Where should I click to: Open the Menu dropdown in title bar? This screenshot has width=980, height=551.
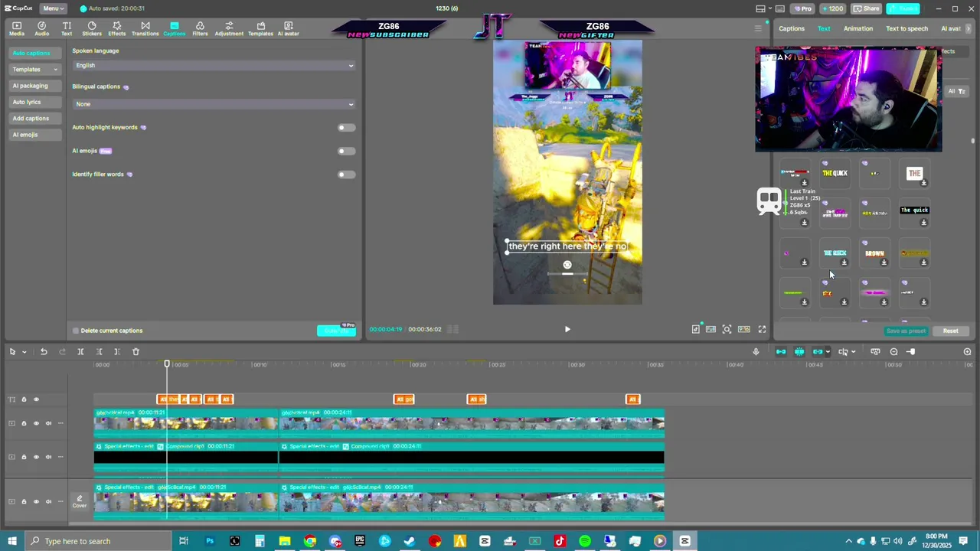[52, 8]
